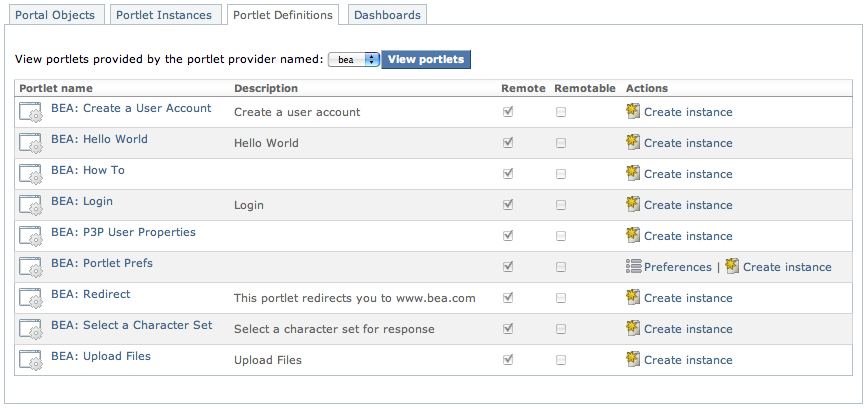This screenshot has height=409, width=868.
Task: Open the Portlet Instances tab
Action: (x=164, y=15)
